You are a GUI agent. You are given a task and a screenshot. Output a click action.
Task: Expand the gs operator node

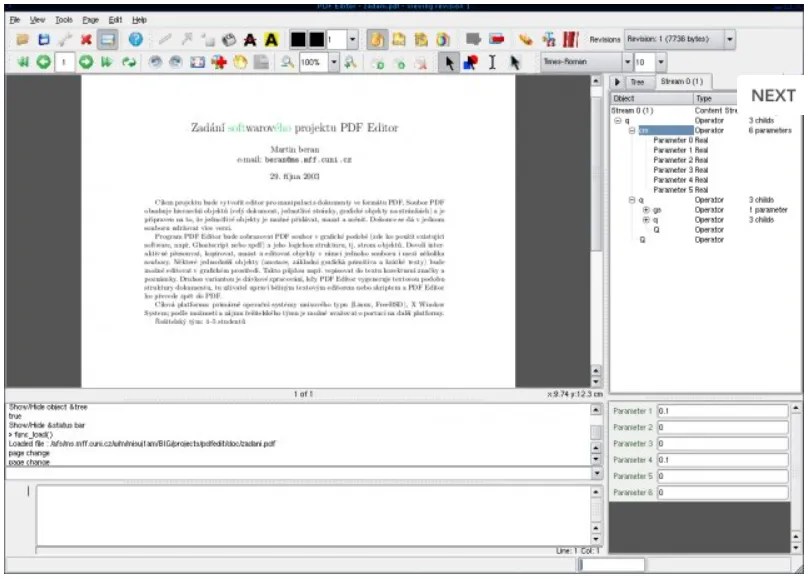tap(646, 210)
